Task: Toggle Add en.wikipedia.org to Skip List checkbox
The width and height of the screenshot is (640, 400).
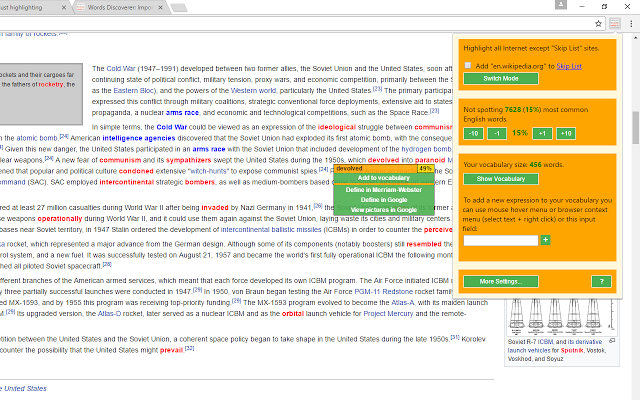Action: [468, 65]
